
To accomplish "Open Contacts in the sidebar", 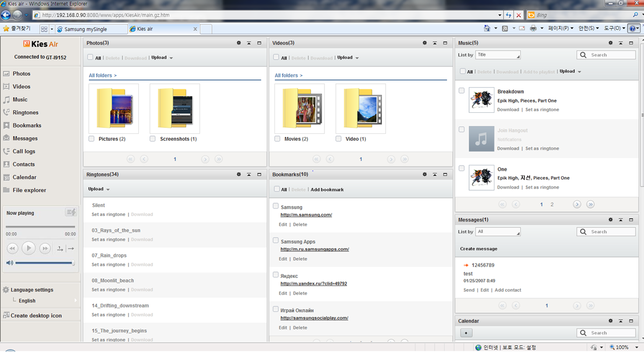I will pos(24,164).
